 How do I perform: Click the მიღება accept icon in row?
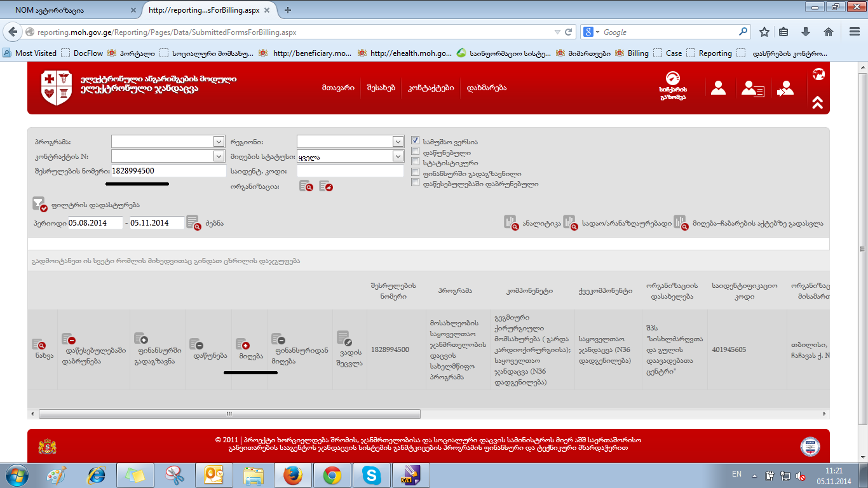point(243,344)
